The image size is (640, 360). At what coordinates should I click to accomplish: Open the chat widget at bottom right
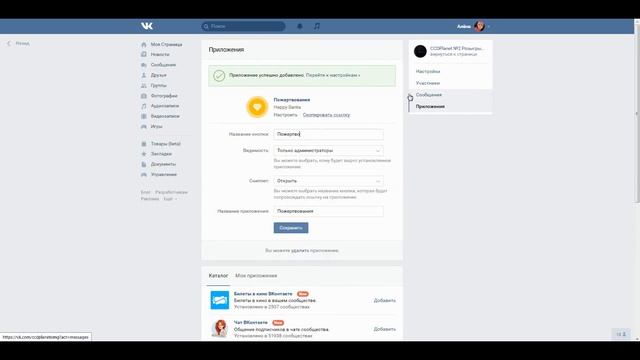pos(621,334)
